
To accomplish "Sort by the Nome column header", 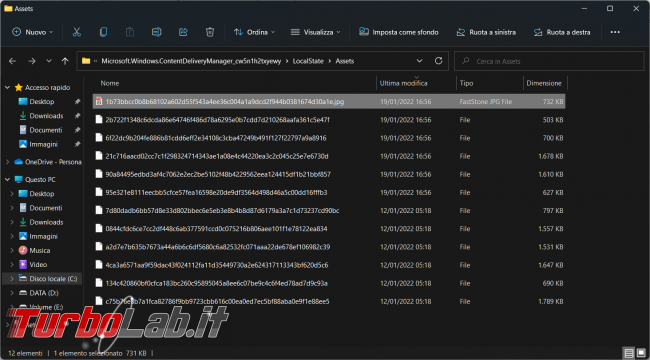I will (x=110, y=83).
